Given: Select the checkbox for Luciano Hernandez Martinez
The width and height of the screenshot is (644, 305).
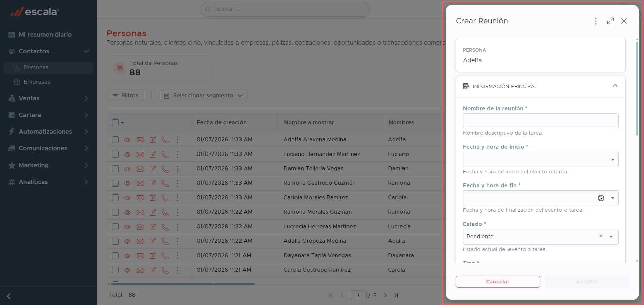Looking at the screenshot, I should pyautogui.click(x=115, y=154).
